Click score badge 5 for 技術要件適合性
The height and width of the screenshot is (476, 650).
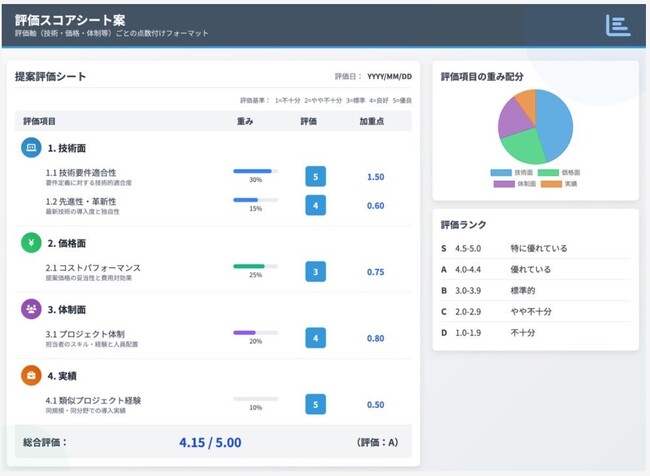[316, 177]
